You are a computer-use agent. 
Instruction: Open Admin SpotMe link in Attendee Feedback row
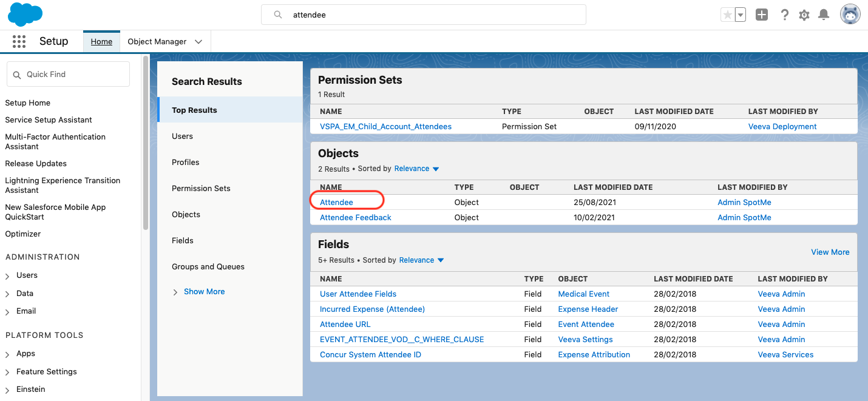pos(744,217)
